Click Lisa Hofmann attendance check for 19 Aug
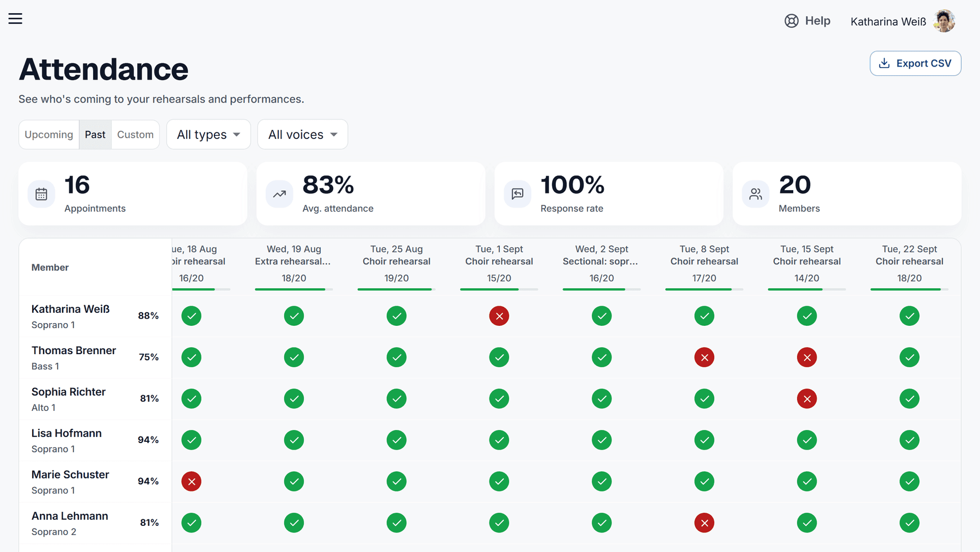This screenshot has height=552, width=980. point(294,440)
